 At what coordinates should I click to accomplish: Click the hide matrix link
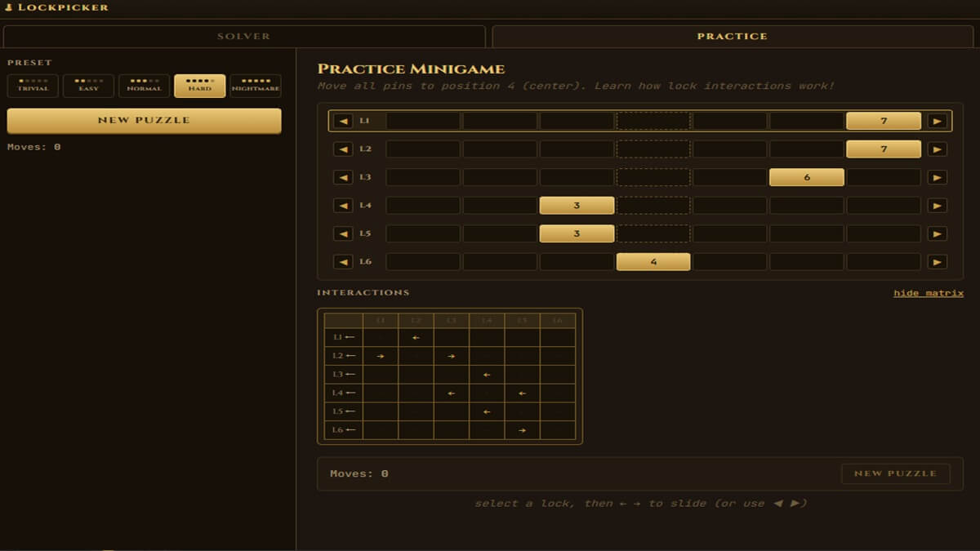tap(929, 293)
